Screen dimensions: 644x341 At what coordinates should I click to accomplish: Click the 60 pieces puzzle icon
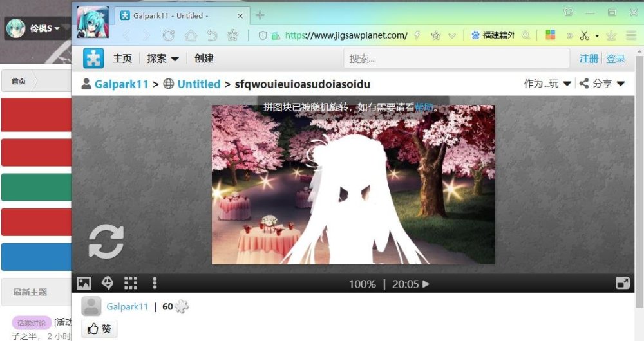click(182, 306)
